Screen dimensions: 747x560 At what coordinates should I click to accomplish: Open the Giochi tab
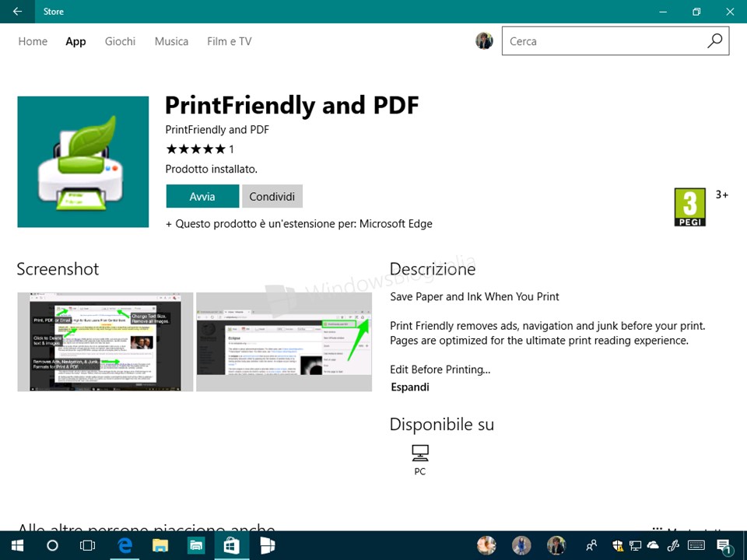pyautogui.click(x=120, y=41)
